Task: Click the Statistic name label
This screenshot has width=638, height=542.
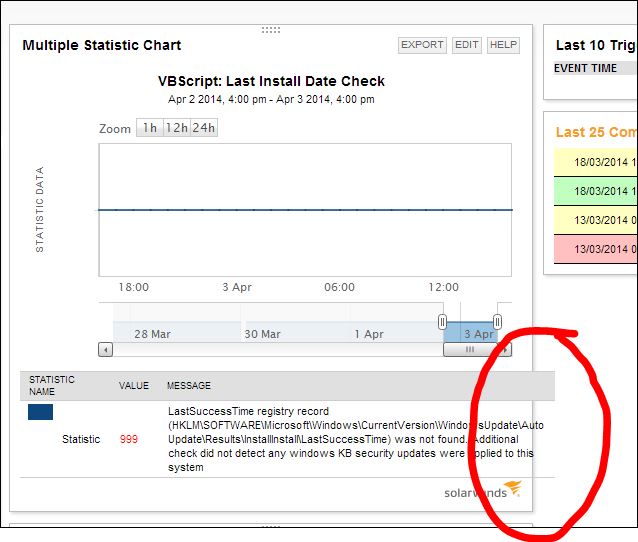Action: pyautogui.click(x=81, y=439)
